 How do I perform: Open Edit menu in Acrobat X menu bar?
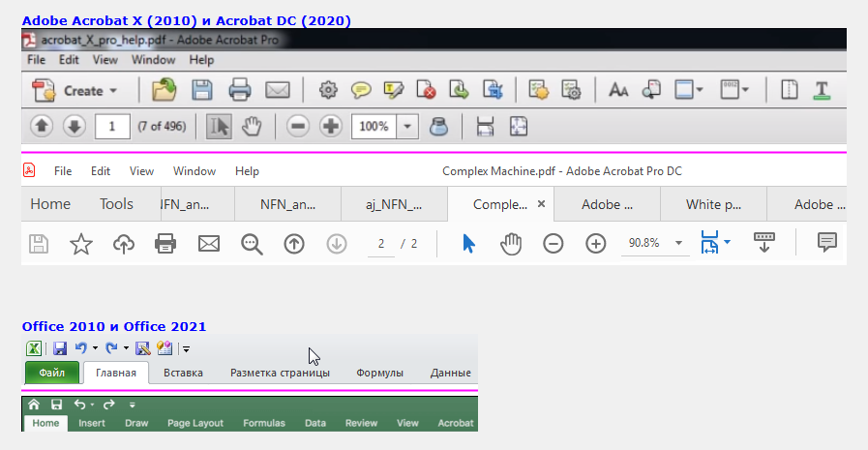point(69,60)
